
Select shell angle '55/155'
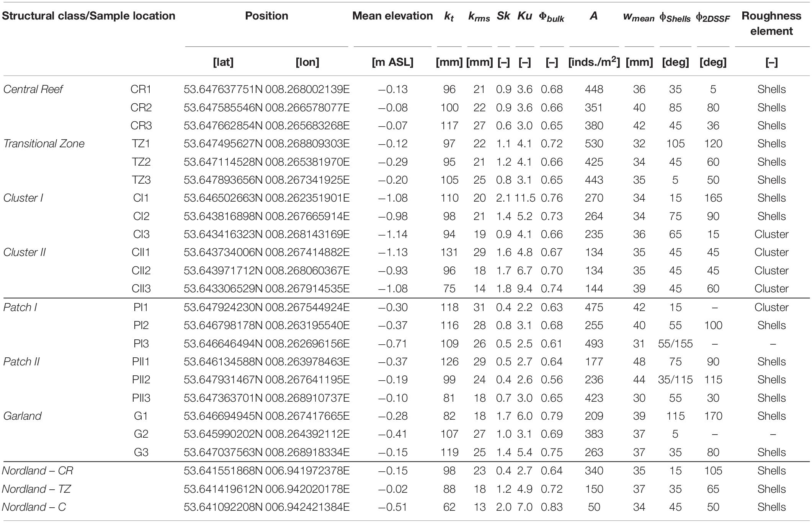pos(675,344)
